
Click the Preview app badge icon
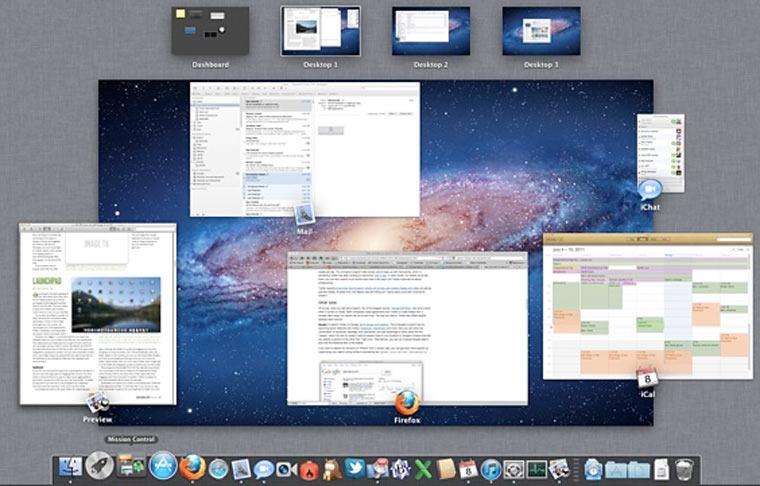pyautogui.click(x=98, y=403)
